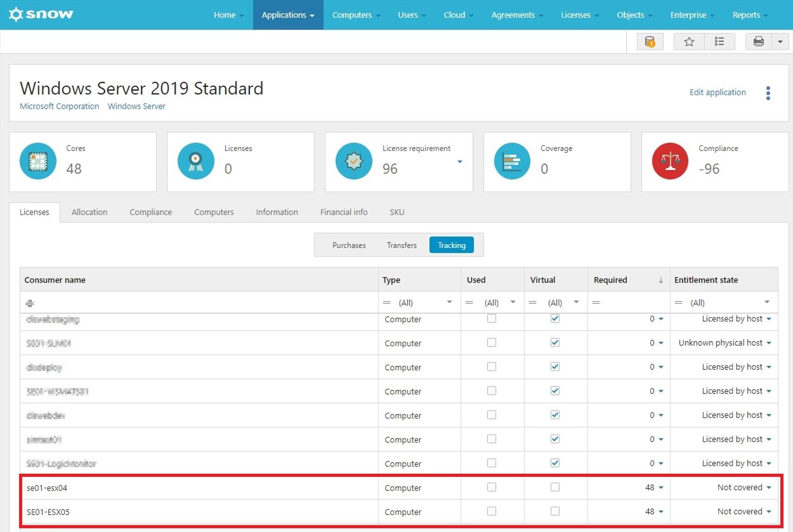Viewport: 793px width, 532px height.
Task: Open the Computers menu
Action: point(356,15)
